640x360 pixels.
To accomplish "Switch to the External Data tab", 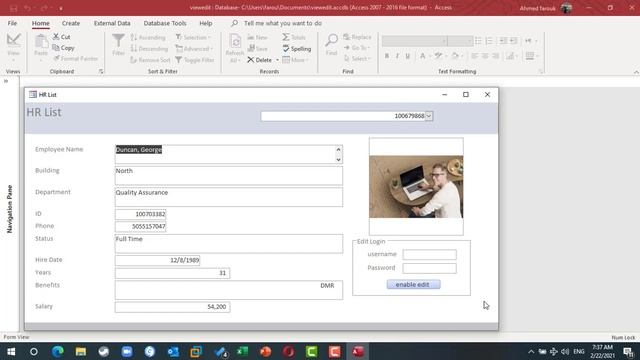I will pos(112,23).
